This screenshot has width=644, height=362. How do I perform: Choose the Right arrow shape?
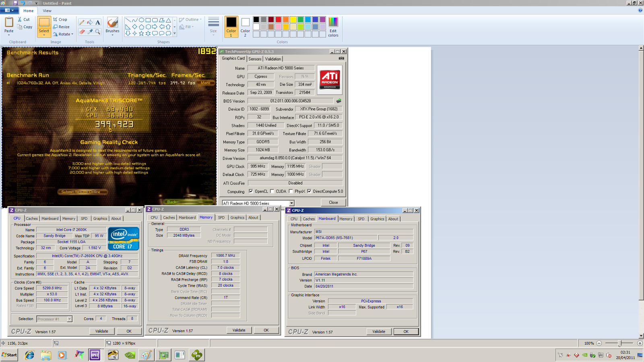(x=155, y=27)
